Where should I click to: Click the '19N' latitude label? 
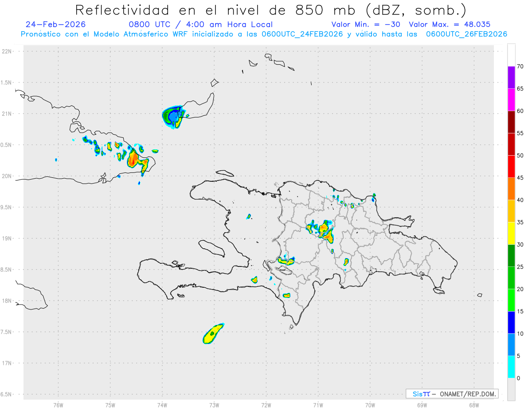pyautogui.click(x=8, y=238)
